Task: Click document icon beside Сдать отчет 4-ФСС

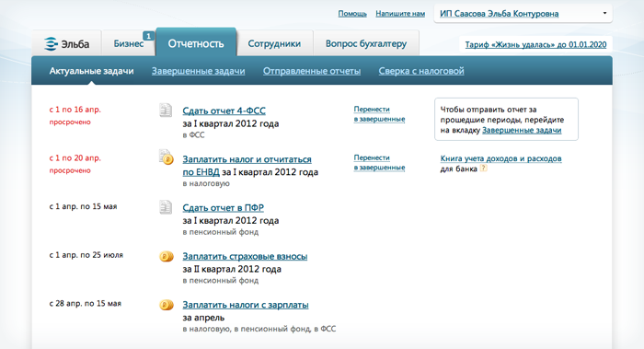Action: coord(166,111)
